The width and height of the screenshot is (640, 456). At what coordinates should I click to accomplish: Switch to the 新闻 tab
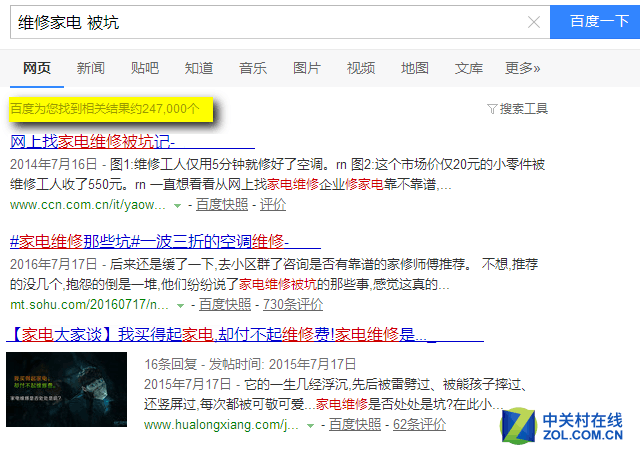pyautogui.click(x=91, y=68)
